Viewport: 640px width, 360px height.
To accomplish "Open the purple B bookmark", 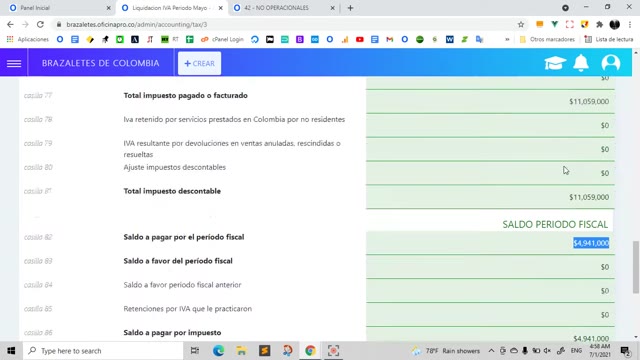I will 300,39.
